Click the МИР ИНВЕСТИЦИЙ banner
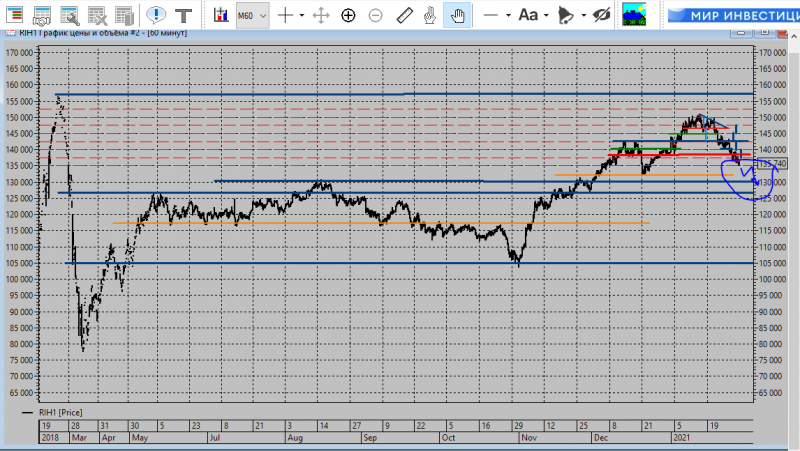 click(734, 15)
